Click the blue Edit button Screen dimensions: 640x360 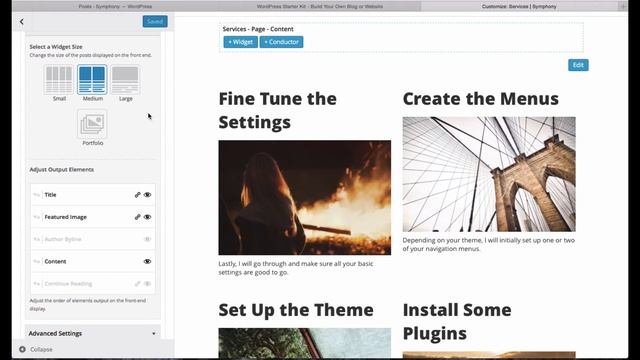tap(578, 65)
